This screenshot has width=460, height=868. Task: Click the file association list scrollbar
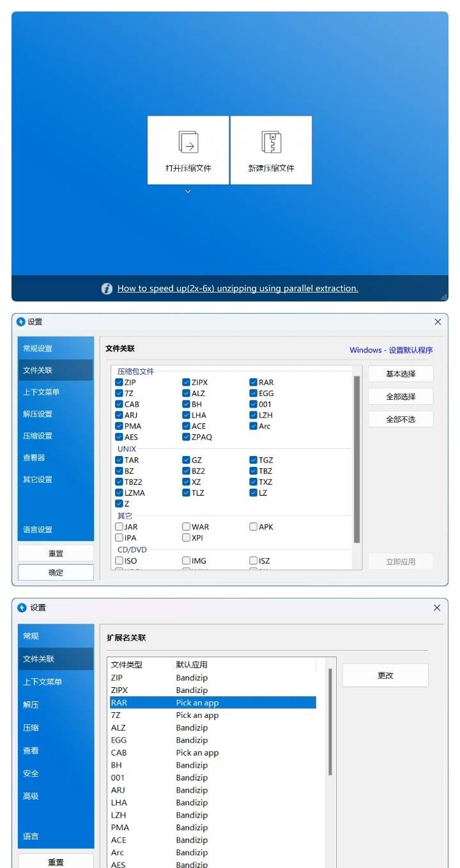click(356, 460)
